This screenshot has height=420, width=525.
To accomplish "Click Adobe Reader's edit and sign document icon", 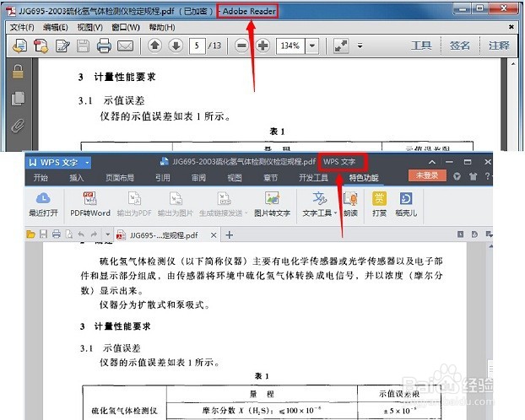I will tap(62, 46).
